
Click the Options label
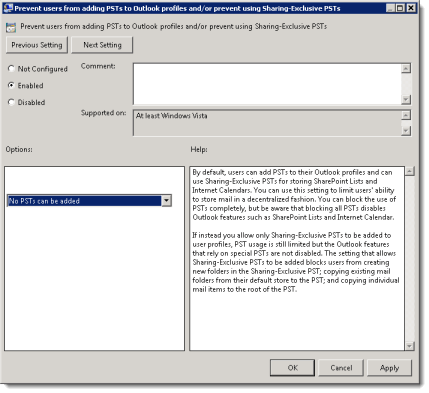coord(19,149)
